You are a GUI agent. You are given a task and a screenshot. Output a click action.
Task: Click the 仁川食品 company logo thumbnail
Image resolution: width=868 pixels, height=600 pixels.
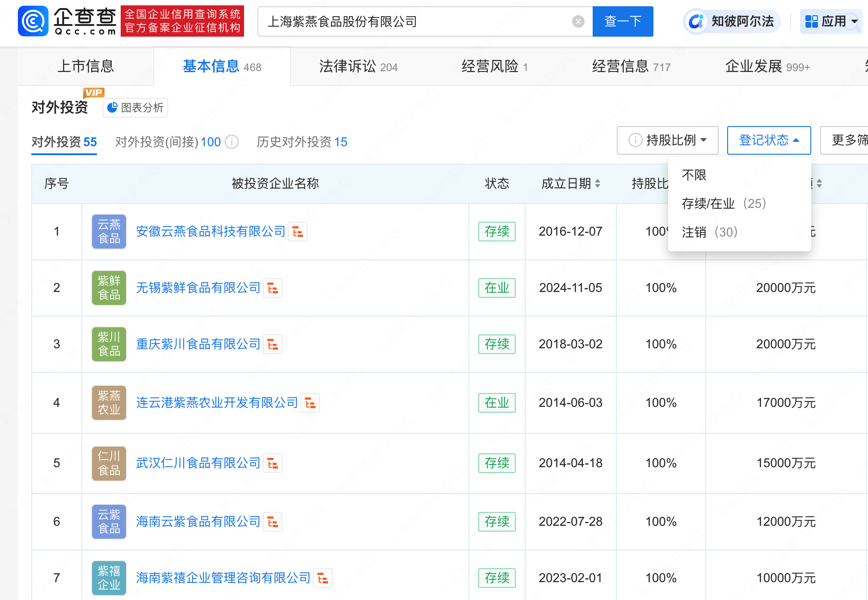[x=109, y=463]
